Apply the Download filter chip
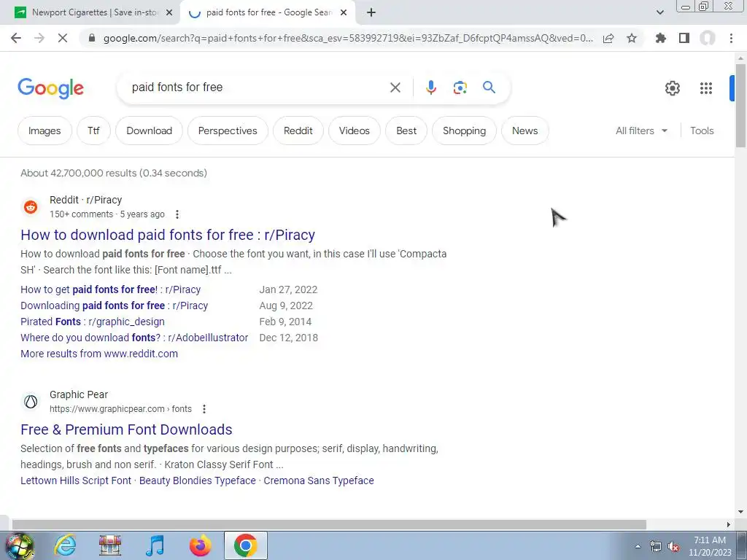 [149, 131]
